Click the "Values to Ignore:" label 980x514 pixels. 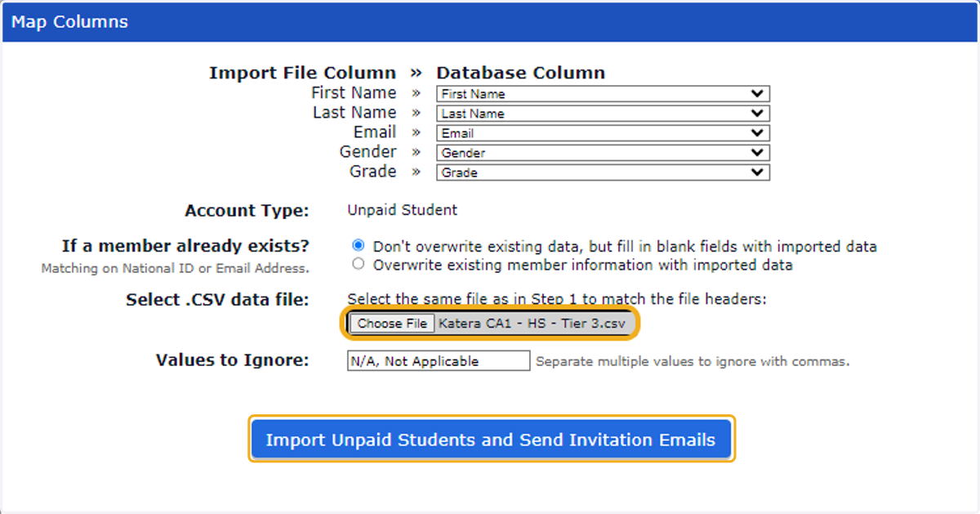click(x=233, y=360)
